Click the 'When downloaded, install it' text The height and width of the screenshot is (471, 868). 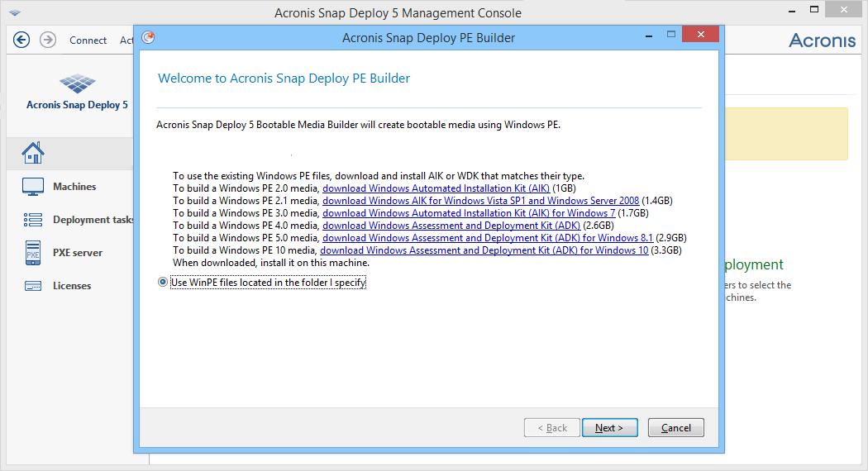pos(270,263)
